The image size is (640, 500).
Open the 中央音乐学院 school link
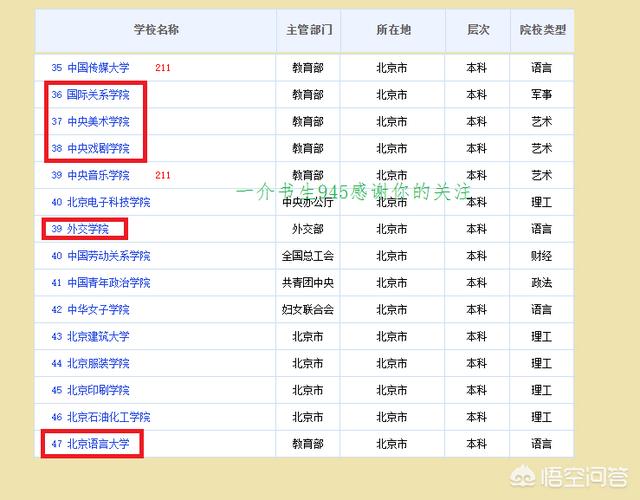98,176
